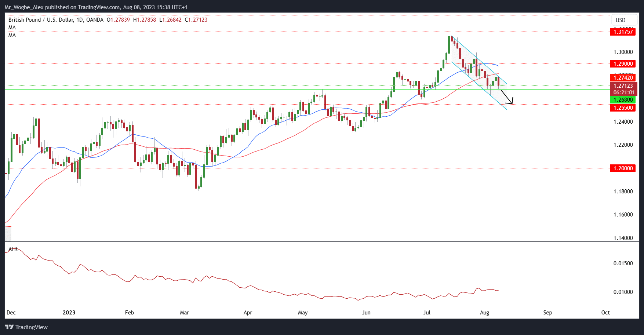
Task: Click the Feb label on time axis
Action: point(130,313)
